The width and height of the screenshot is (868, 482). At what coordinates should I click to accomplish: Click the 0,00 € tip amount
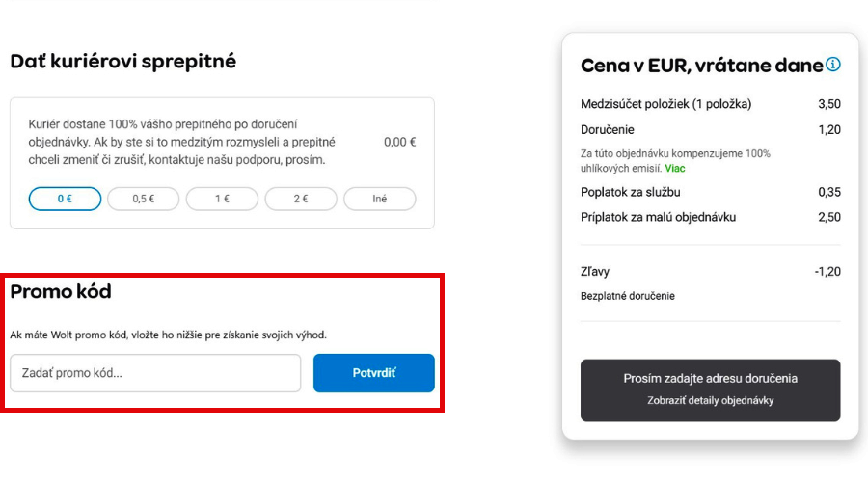pyautogui.click(x=399, y=142)
